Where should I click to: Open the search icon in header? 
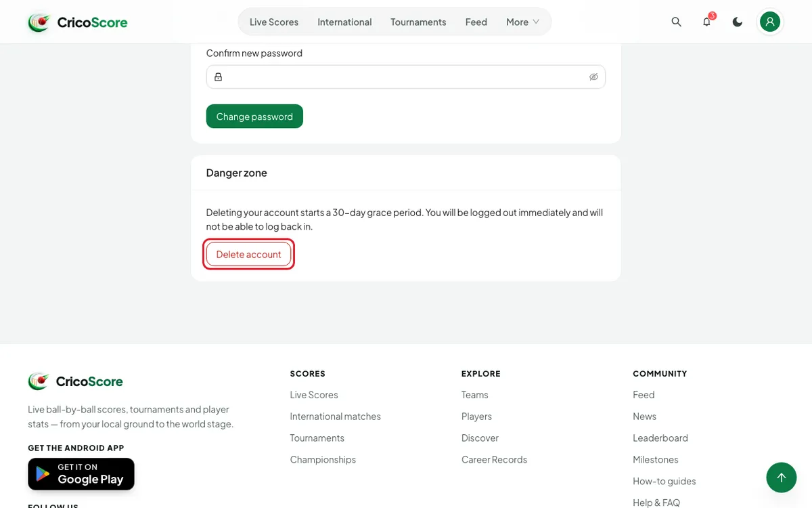676,22
